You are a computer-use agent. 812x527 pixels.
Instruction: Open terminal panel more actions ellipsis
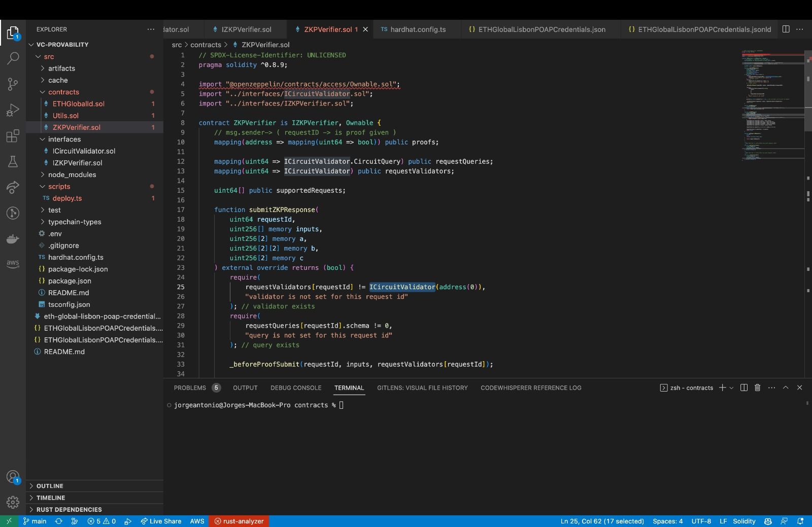tap(771, 388)
